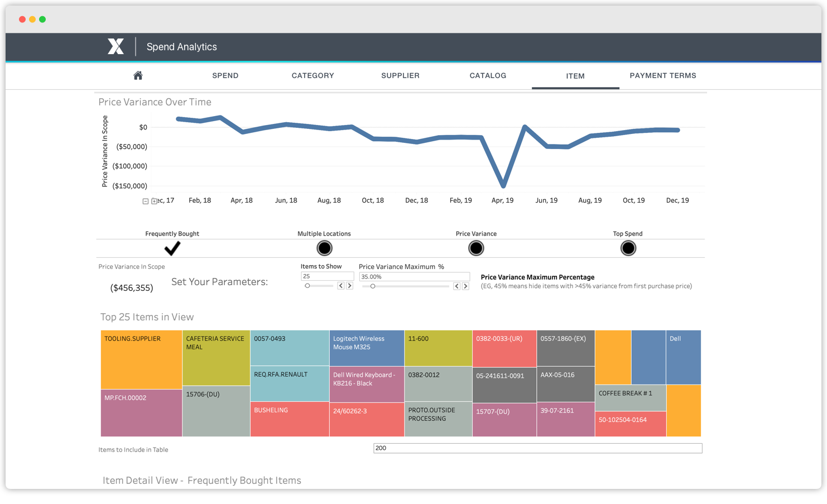Decrease Price Variance Maximum with left arrow
This screenshot has height=504, width=827.
[456, 286]
